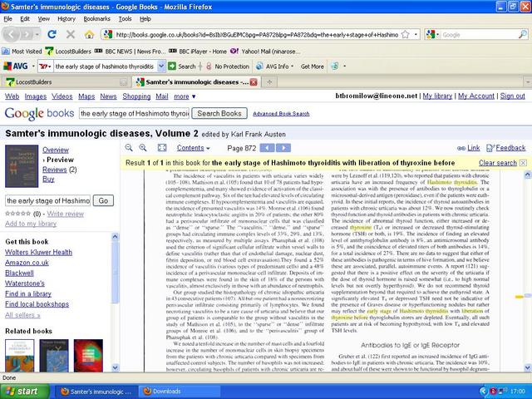Click the sidebar scrollbar down arrow
Screen dimensions: 532x399
pyautogui.click(x=115, y=367)
